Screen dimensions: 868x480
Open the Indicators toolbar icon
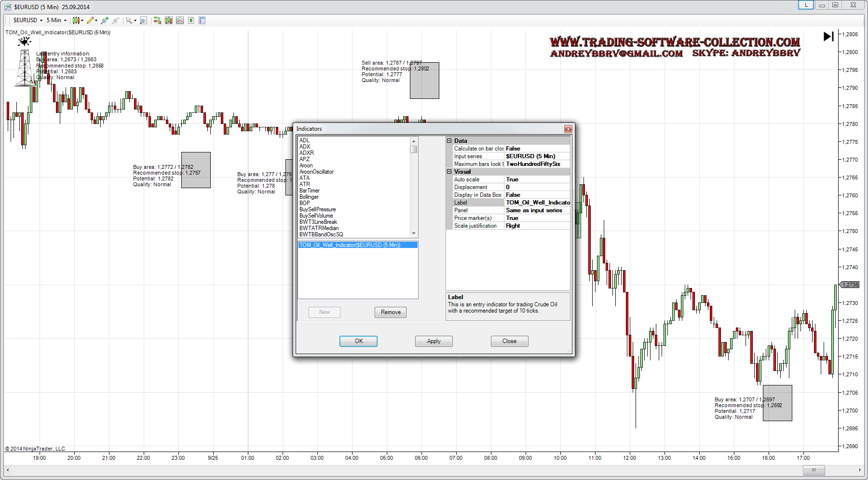coord(168,20)
